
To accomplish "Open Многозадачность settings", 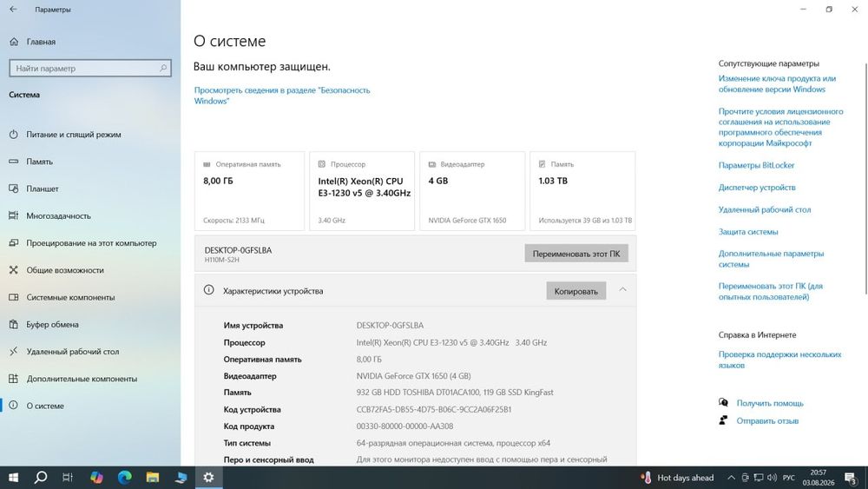I will (x=58, y=216).
